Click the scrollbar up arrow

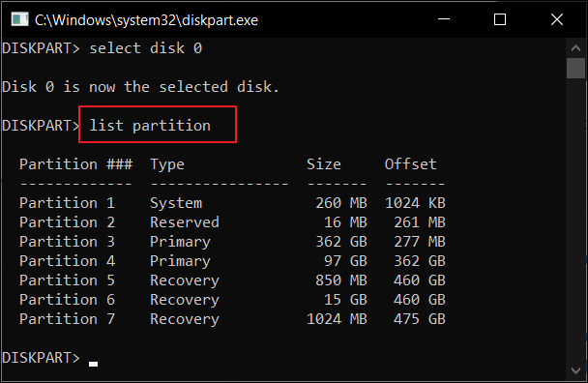[575, 48]
